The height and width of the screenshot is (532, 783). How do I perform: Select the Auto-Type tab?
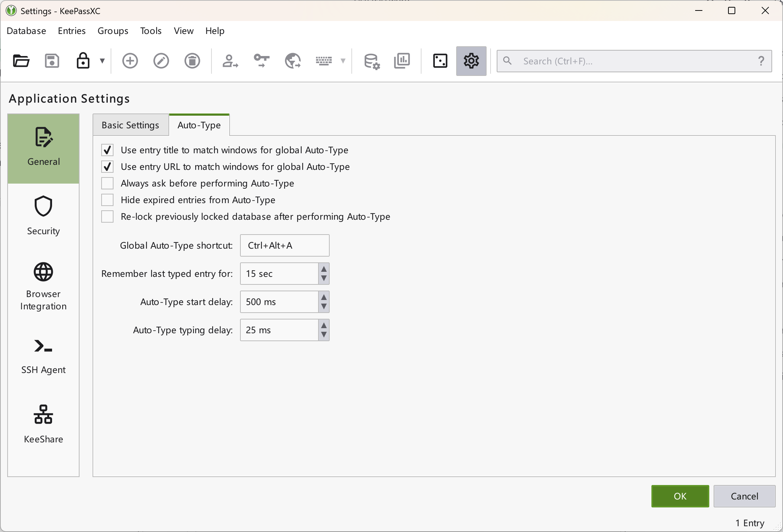[199, 125]
